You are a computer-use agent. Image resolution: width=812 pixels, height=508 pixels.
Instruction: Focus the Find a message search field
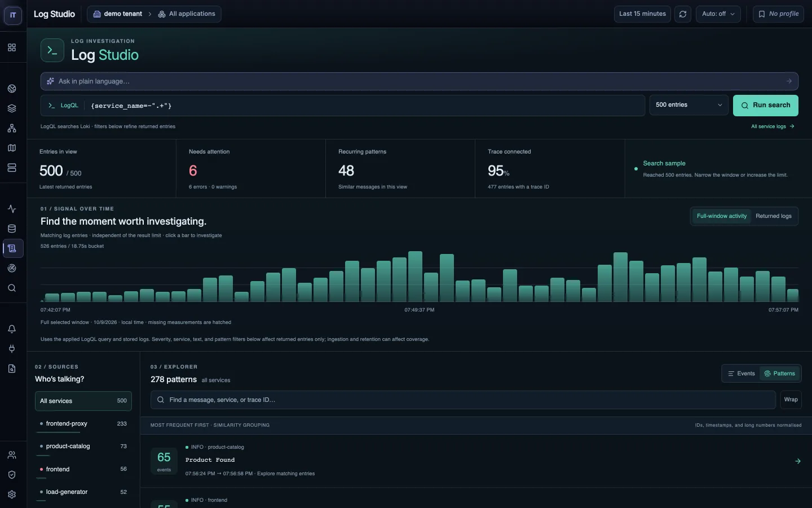[463, 400]
